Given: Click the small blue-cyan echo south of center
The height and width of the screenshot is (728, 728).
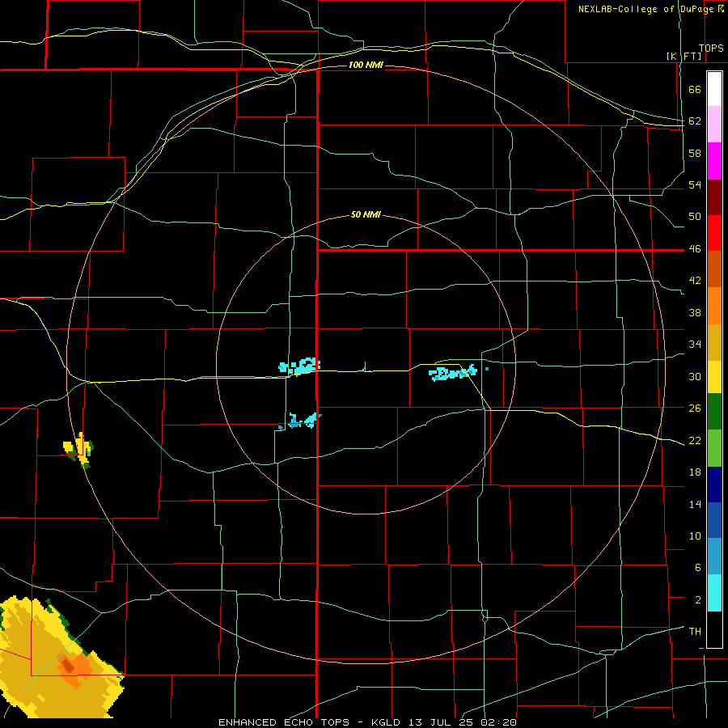Looking at the screenshot, I should click(x=300, y=421).
